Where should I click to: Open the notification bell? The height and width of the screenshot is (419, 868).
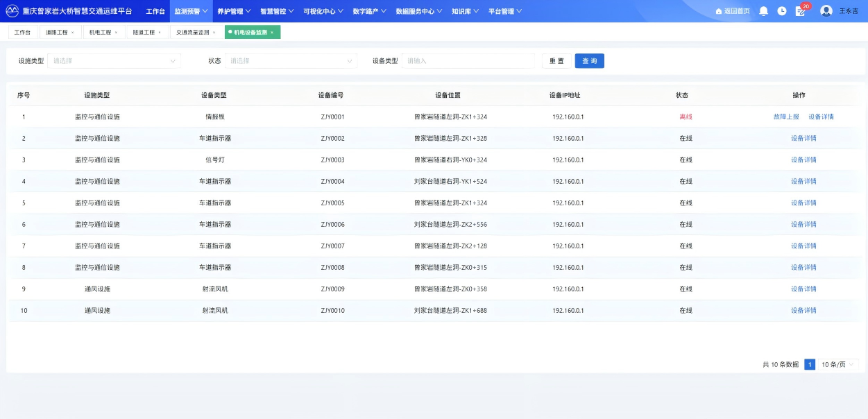coord(763,11)
